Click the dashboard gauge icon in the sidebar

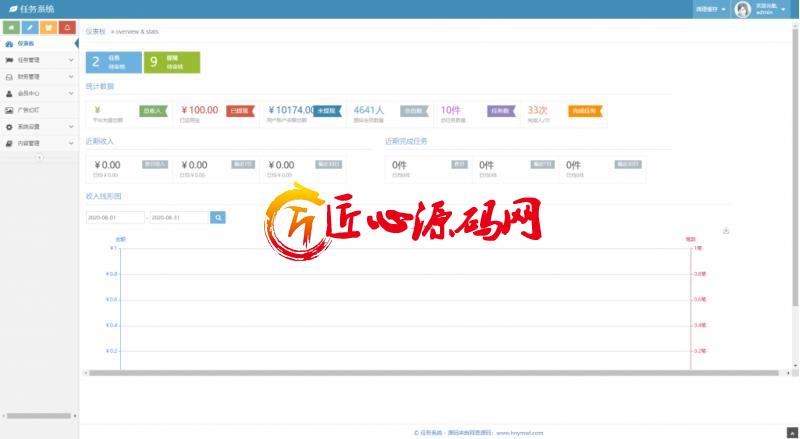tap(9, 44)
